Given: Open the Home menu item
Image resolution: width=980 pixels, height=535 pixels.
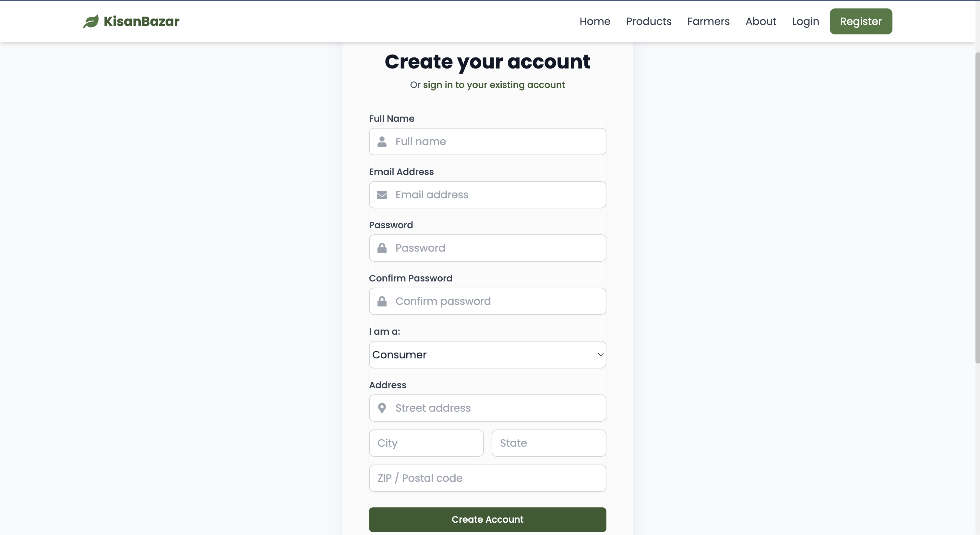Looking at the screenshot, I should (x=595, y=21).
